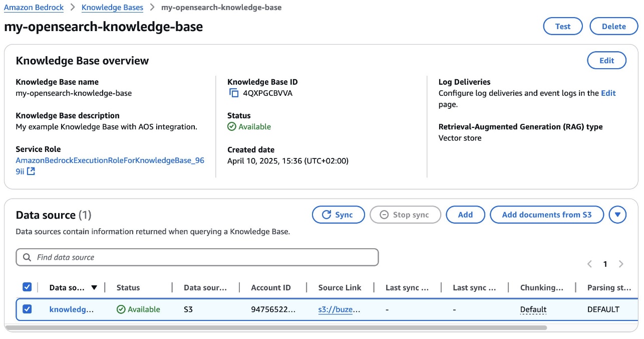Click the DEFAULT parsing strategy cell
This screenshot has height=339, width=644.
pos(603,309)
